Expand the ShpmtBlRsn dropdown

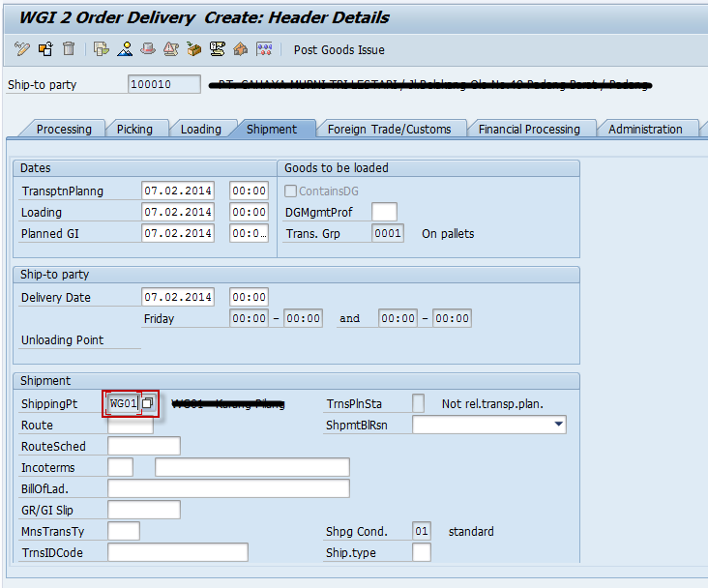[558, 425]
